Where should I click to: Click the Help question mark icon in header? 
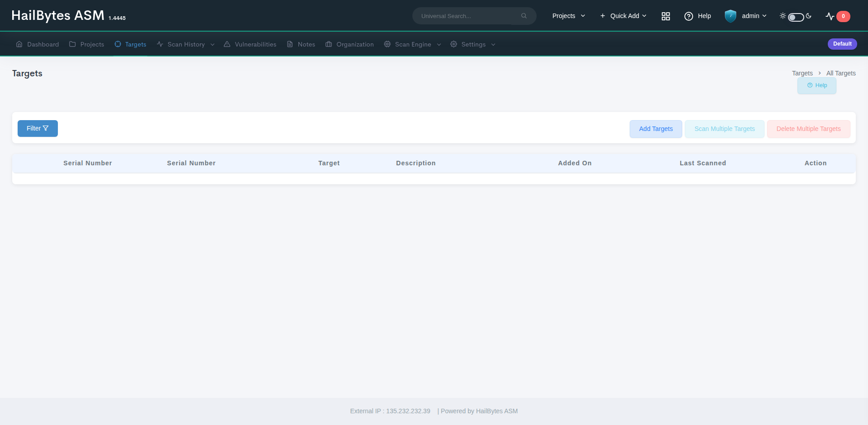689,16
